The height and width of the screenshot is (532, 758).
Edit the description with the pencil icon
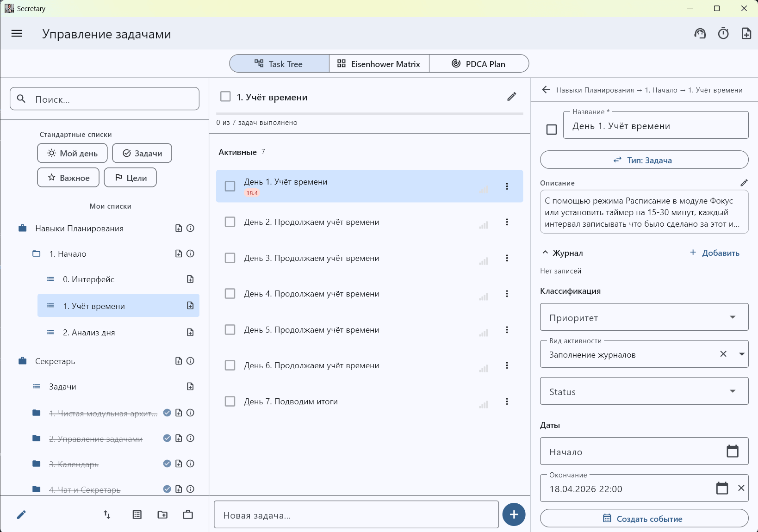[x=744, y=183]
